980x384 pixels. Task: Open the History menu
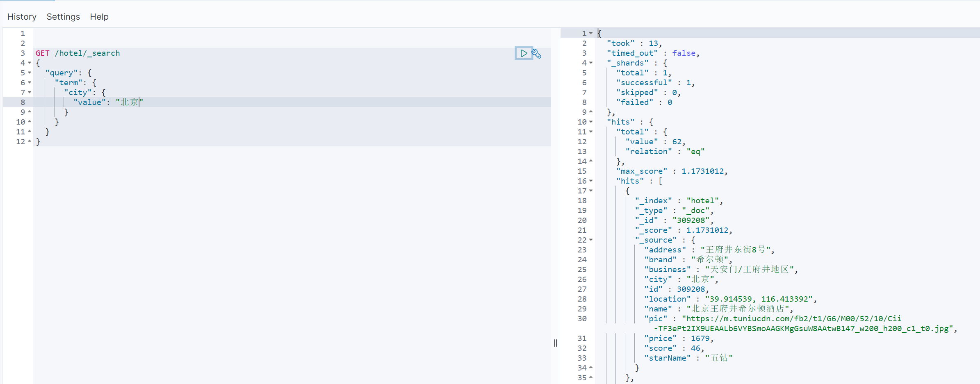click(x=22, y=17)
